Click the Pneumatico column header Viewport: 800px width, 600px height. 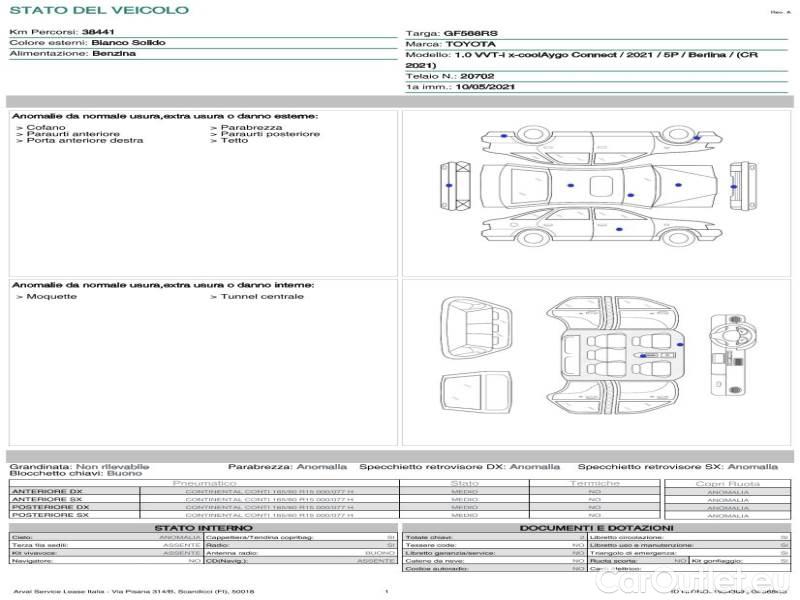[x=204, y=483]
